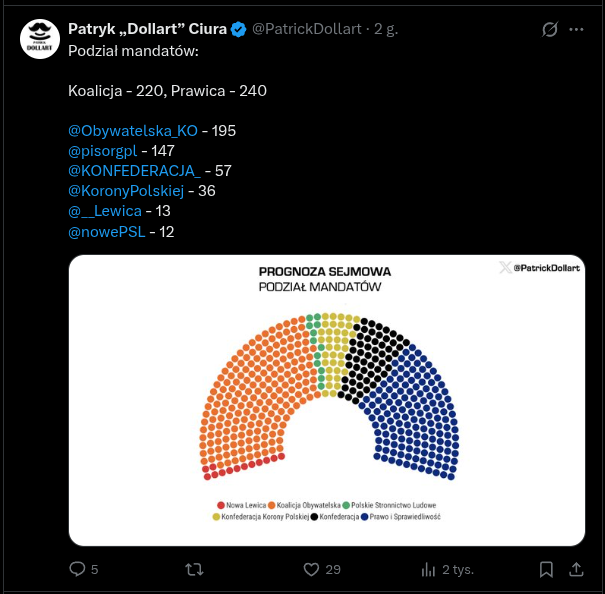
Task: Click the reply comment icon
Action: (78, 569)
